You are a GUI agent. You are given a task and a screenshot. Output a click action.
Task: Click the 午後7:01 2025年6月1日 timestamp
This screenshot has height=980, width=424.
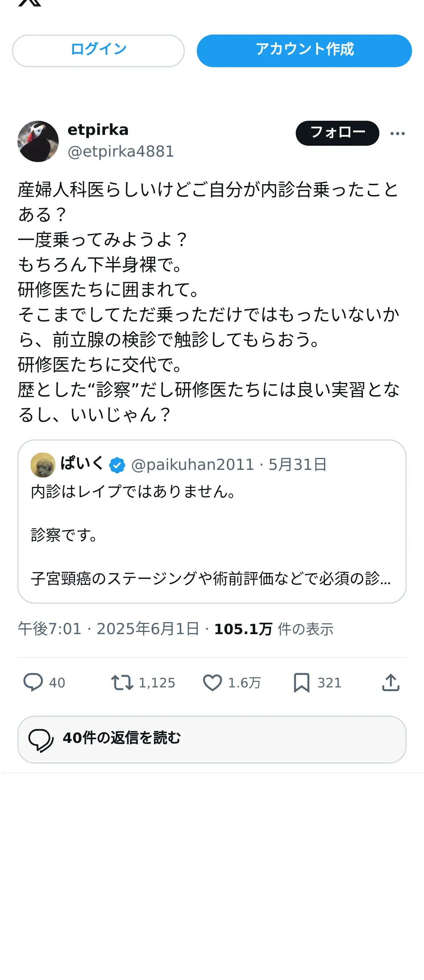click(x=108, y=629)
